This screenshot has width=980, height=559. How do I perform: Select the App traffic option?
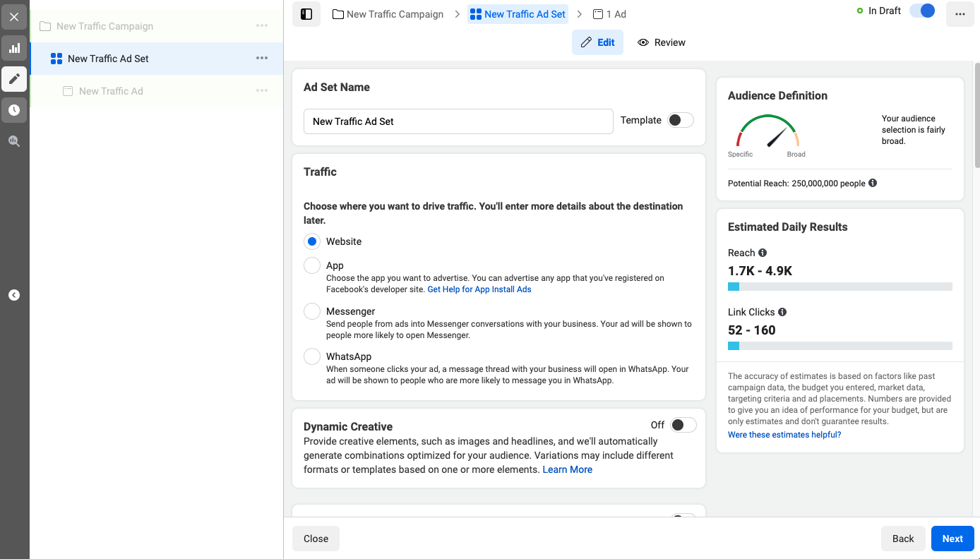click(312, 265)
